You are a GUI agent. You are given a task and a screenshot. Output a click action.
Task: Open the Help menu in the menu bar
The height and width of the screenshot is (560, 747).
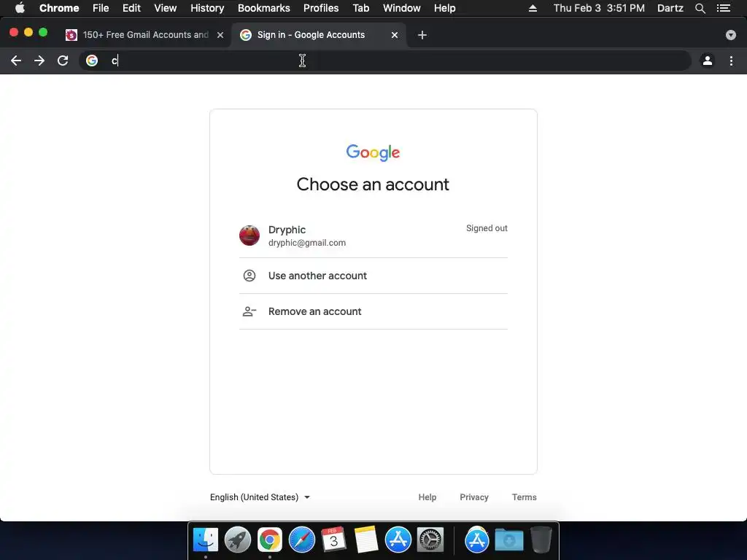pos(444,8)
